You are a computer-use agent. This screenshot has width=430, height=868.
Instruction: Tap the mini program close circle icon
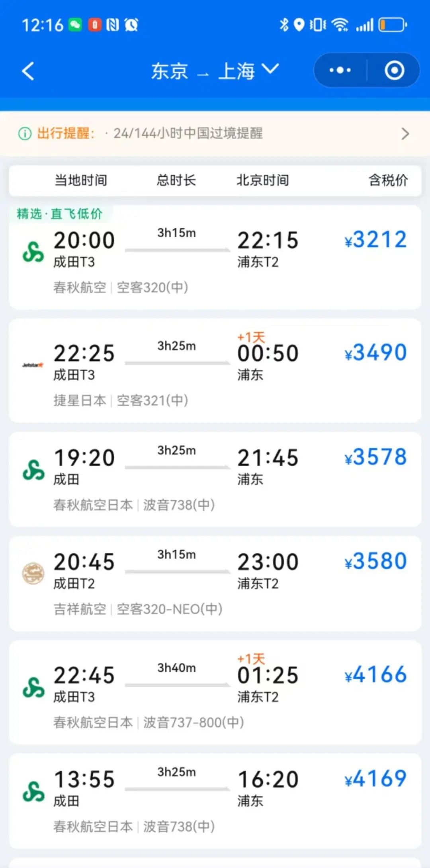pyautogui.click(x=394, y=71)
